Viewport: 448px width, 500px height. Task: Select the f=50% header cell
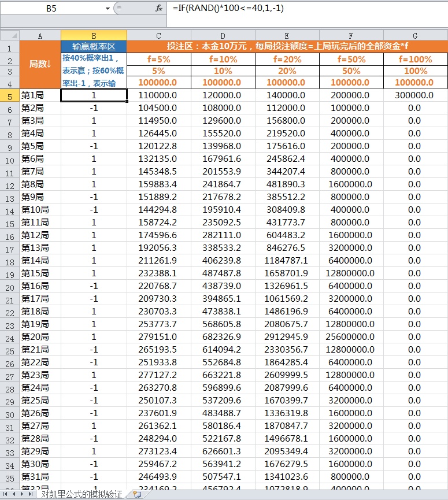click(x=351, y=59)
